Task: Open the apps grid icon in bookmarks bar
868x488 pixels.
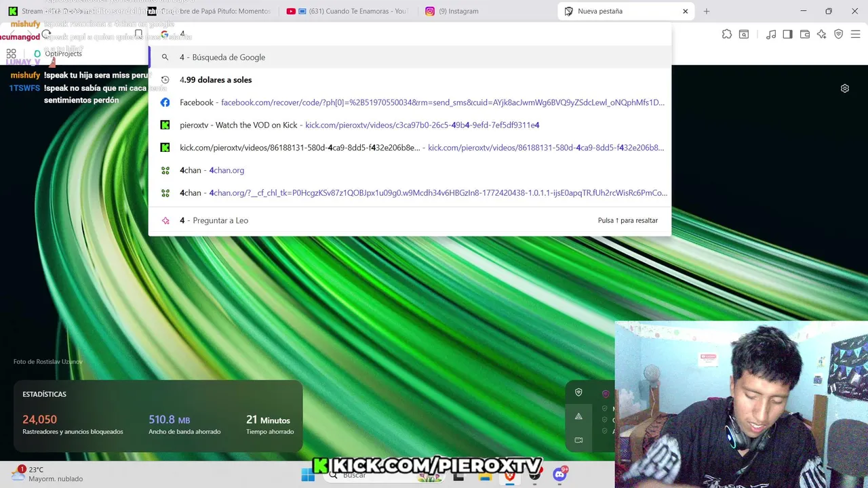Action: 11,54
